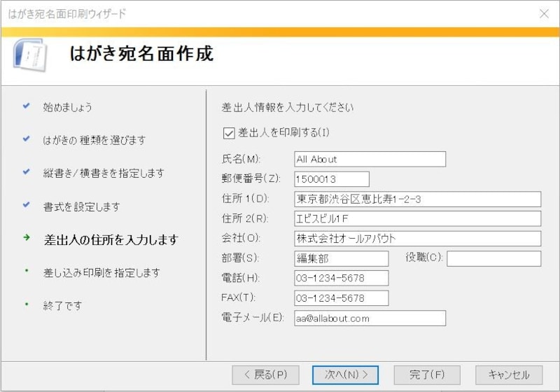The width and height of the screenshot is (560, 392).
Task: Select the 電話 phone number field
Action: click(x=341, y=278)
